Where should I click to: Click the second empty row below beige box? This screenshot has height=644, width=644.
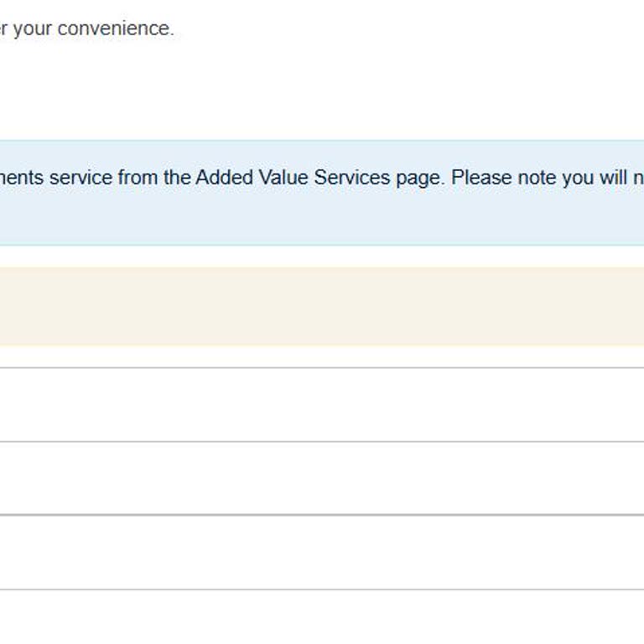322,478
